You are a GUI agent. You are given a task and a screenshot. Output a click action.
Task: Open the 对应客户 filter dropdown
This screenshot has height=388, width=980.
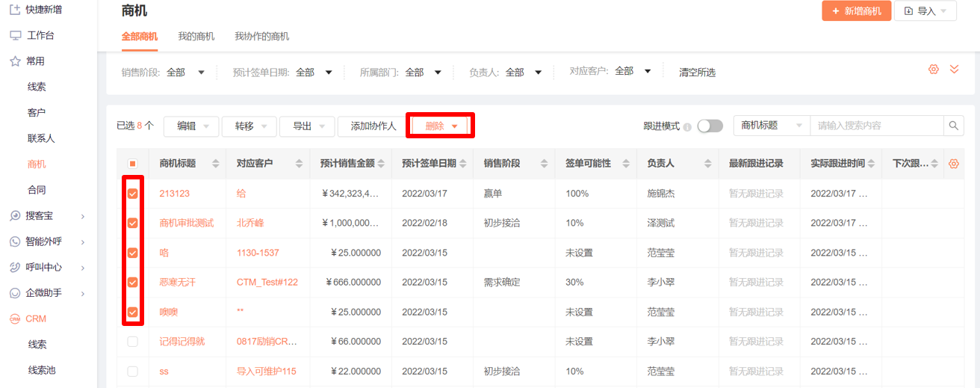tap(633, 71)
